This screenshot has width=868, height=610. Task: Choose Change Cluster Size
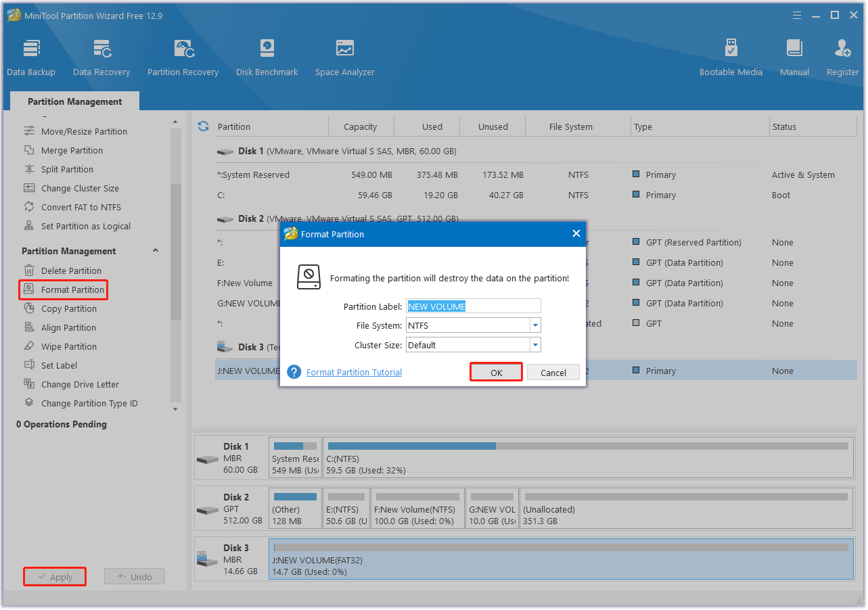click(80, 188)
